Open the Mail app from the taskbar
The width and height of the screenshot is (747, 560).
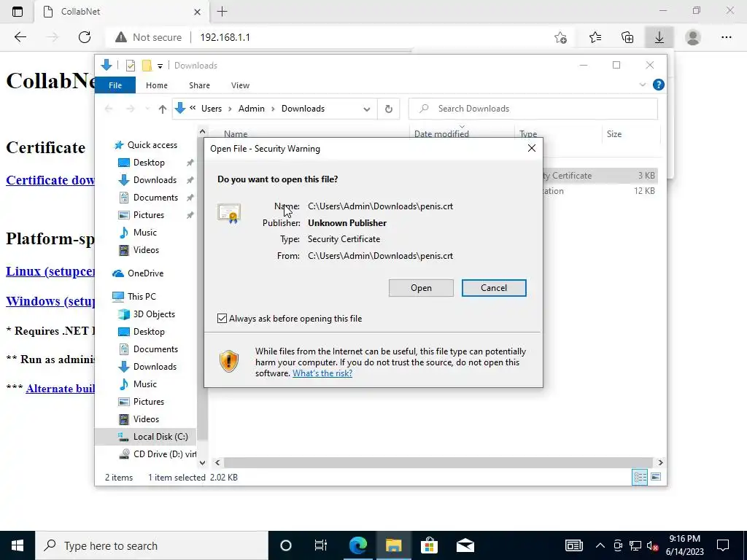click(x=465, y=545)
